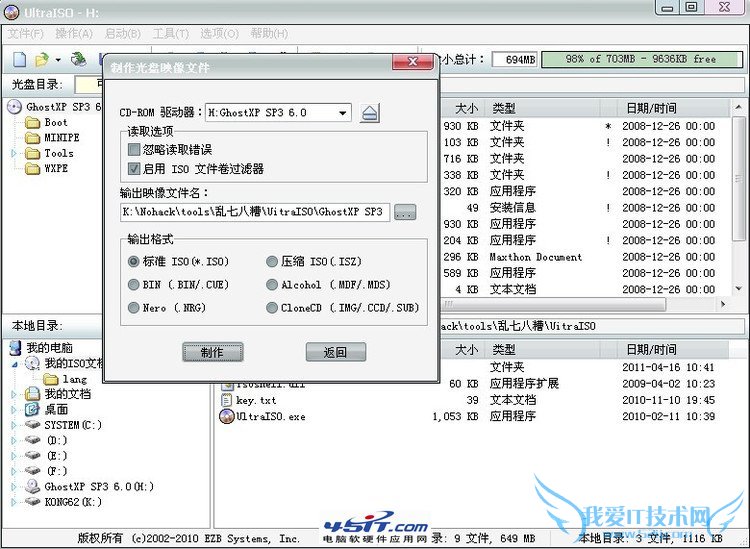Image resolution: width=750 pixels, height=549 pixels.
Task: Select the MINIPE folder
Action: tap(52, 138)
